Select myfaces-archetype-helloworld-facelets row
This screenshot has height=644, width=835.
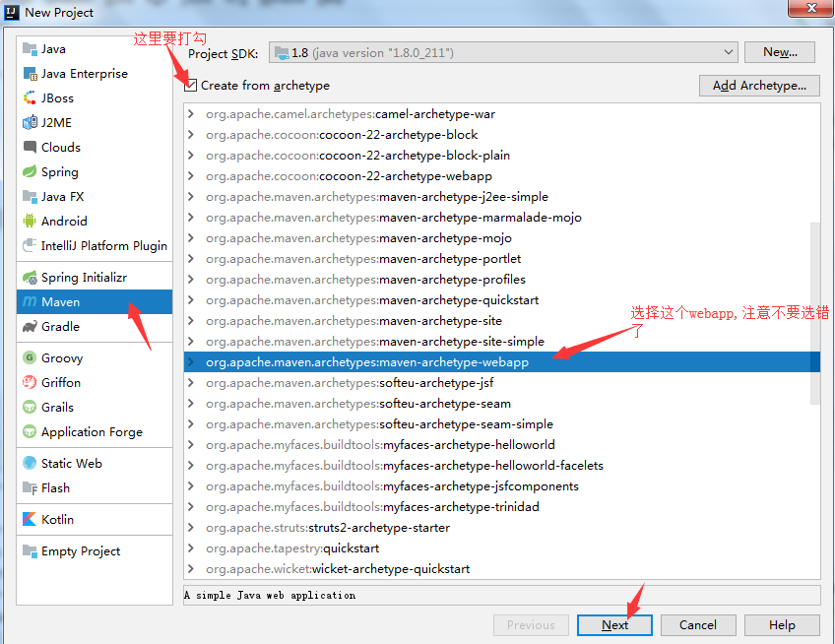(501, 466)
